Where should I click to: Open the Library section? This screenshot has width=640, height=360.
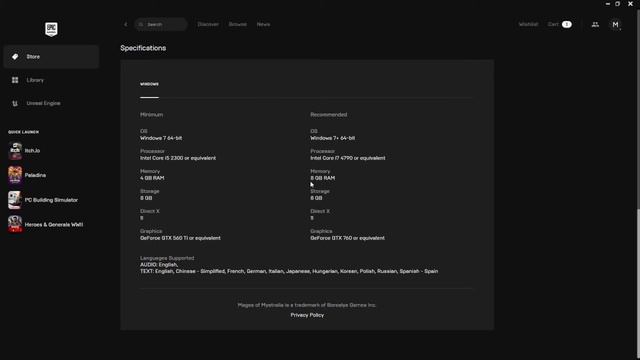tap(51, 80)
